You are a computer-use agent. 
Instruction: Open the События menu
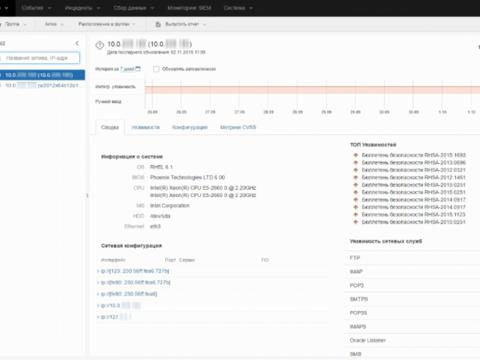click(x=36, y=8)
